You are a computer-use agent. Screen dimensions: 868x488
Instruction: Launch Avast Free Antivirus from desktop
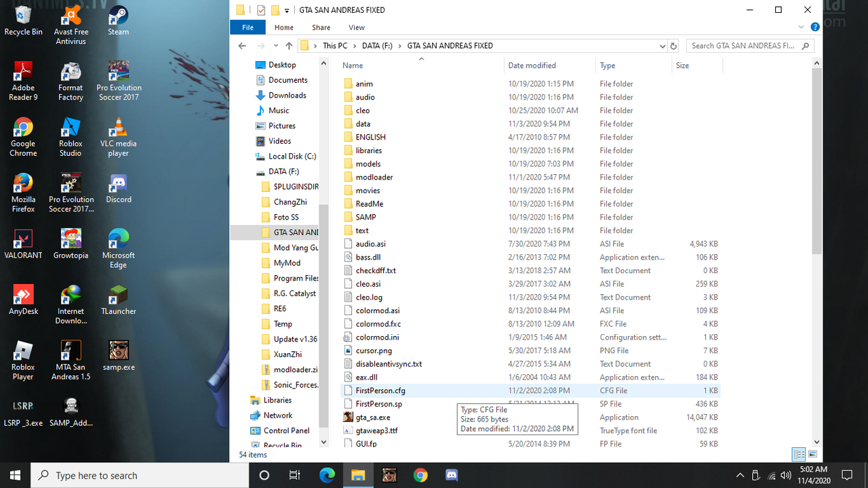tap(71, 25)
